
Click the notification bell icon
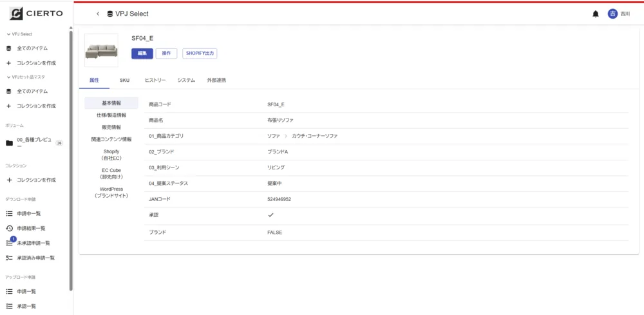(x=595, y=14)
